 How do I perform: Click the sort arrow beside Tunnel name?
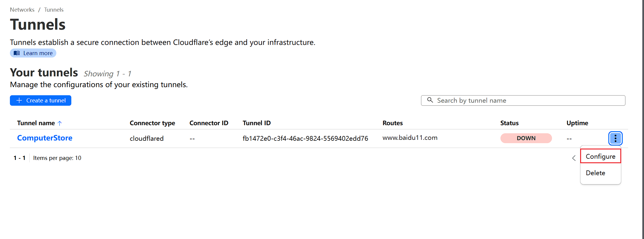pyautogui.click(x=60, y=123)
